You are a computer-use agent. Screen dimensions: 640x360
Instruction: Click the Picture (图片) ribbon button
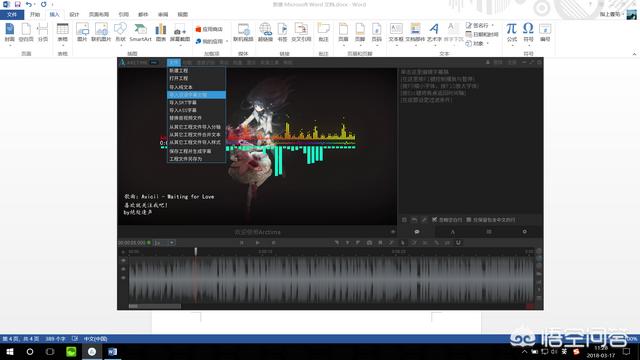click(x=82, y=33)
